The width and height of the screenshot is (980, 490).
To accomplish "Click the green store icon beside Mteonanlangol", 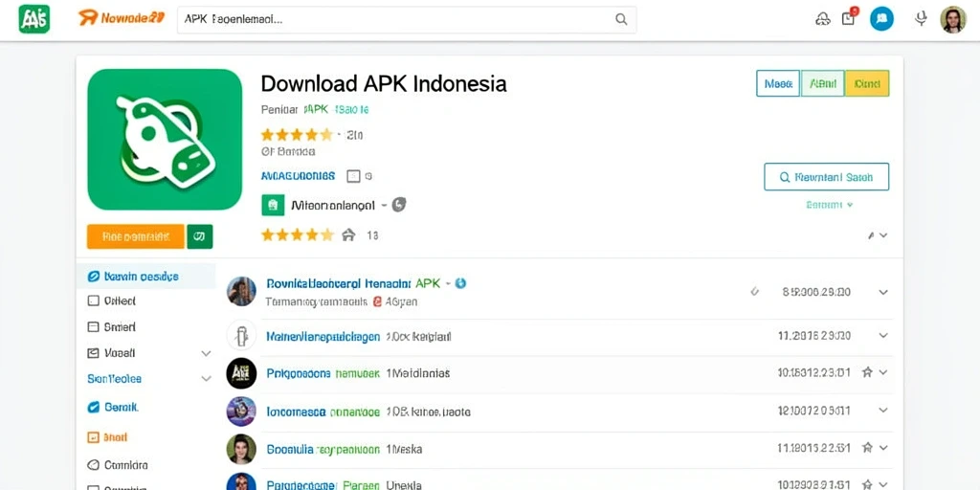I will pos(273,205).
